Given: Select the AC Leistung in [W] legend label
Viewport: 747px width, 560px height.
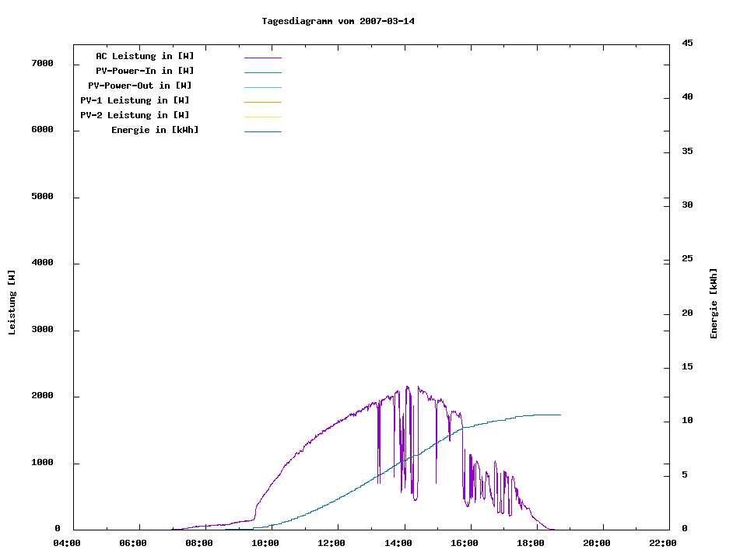Looking at the screenshot, I should pyautogui.click(x=145, y=56).
